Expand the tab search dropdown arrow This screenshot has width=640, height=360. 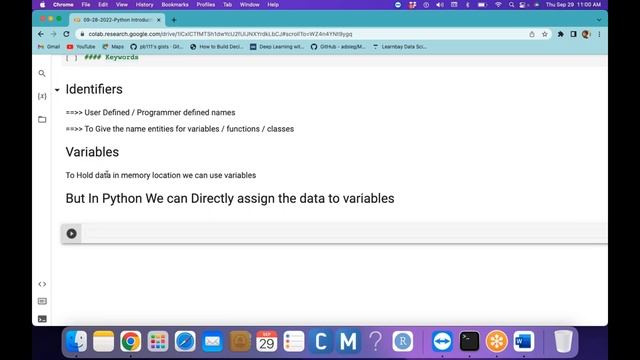click(x=599, y=20)
